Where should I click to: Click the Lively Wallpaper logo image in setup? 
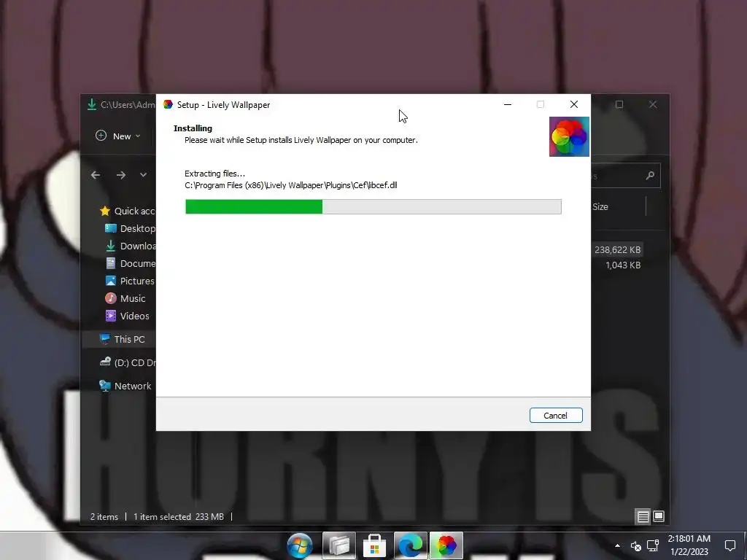(569, 136)
